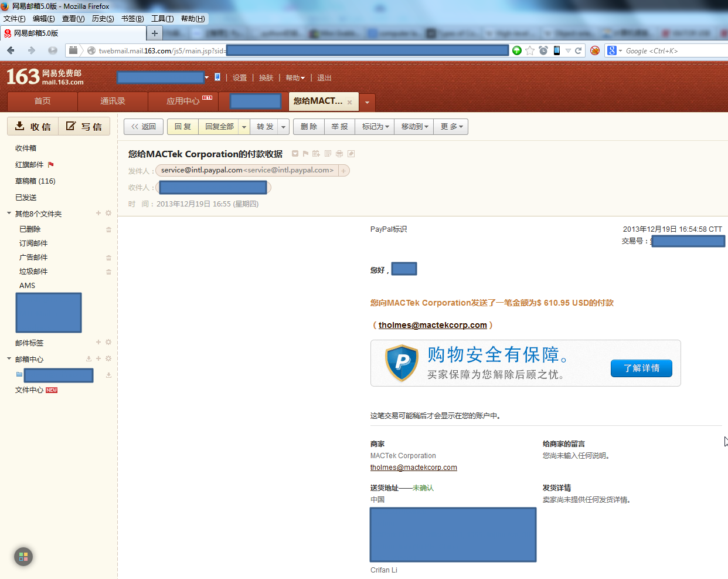This screenshot has height=579, width=728.
Task: Switch to the 通讯录 tab
Action: click(x=113, y=101)
